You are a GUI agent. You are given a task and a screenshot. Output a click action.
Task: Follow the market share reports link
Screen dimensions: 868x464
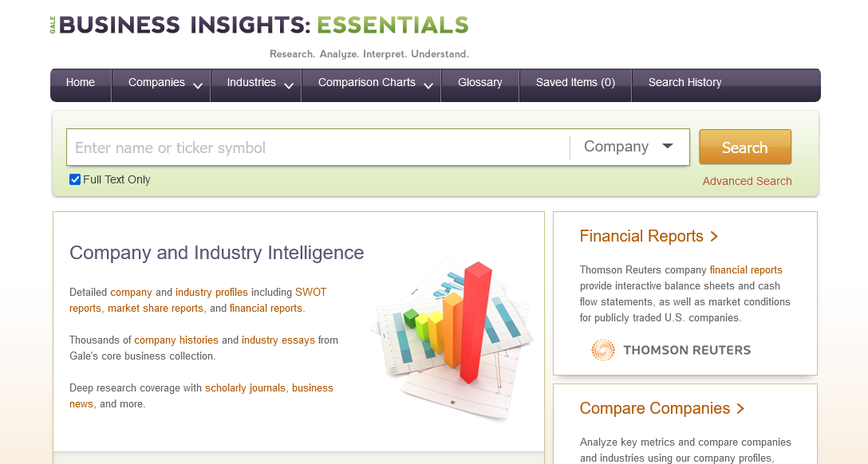coord(156,309)
